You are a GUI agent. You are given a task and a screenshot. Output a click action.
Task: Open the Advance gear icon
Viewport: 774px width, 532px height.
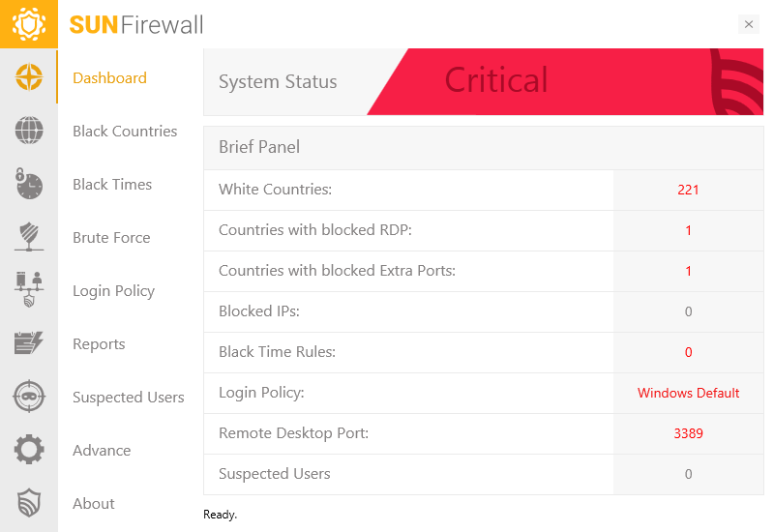coord(29,450)
